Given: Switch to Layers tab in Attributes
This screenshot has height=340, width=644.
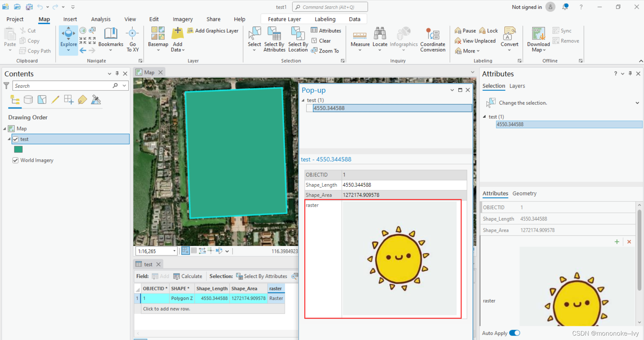Looking at the screenshot, I should [517, 86].
